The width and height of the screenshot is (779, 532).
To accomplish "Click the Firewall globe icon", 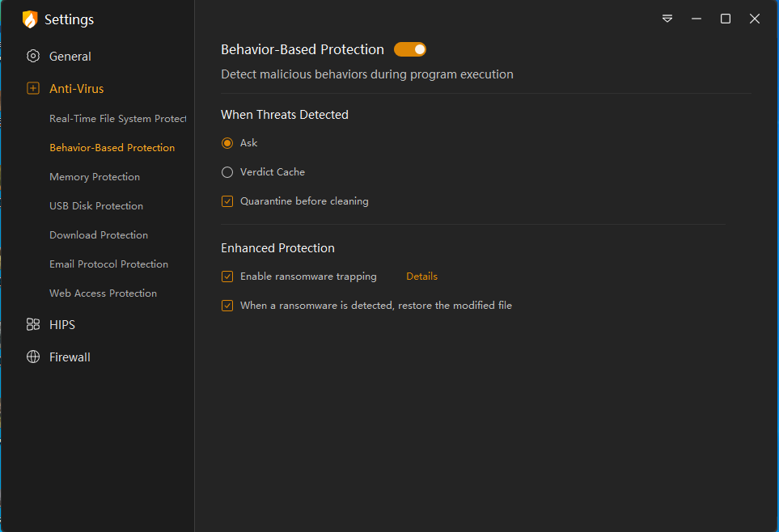I will [x=33, y=357].
